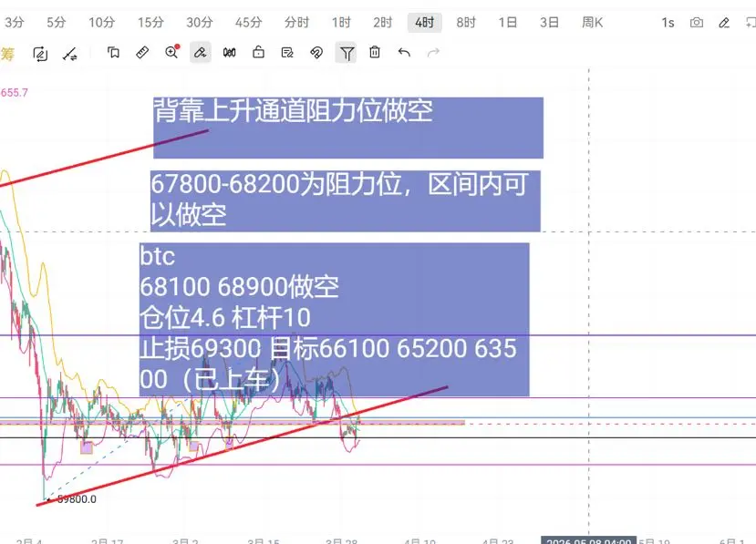Select the 1s interval option
Screen dimensions: 756x544
pos(668,23)
